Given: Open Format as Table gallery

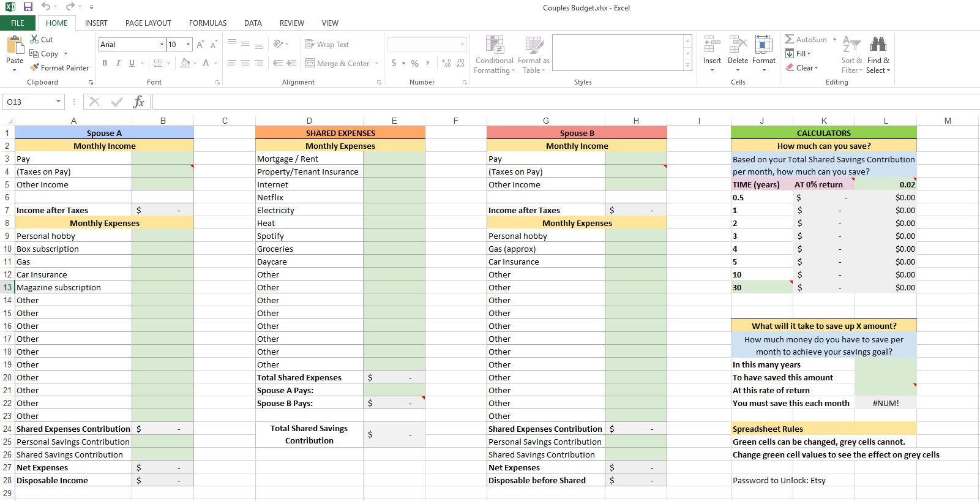Looking at the screenshot, I should 534,55.
